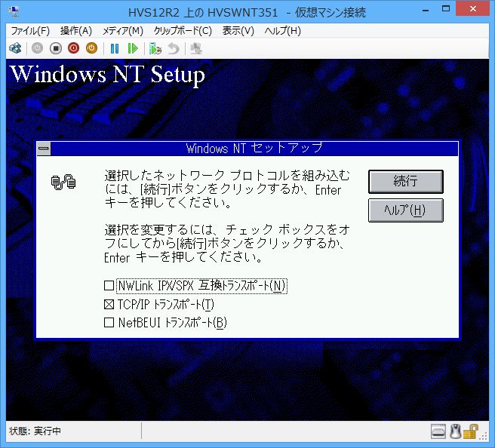495x448 pixels.
Task: Open the setup dialog system menu box
Action: tap(44, 149)
